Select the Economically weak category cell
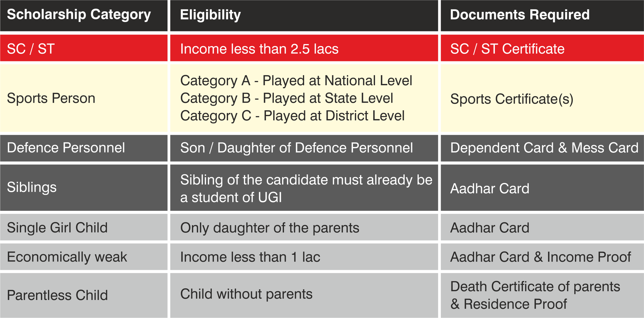Screen dimensions: 644x318 (84, 257)
